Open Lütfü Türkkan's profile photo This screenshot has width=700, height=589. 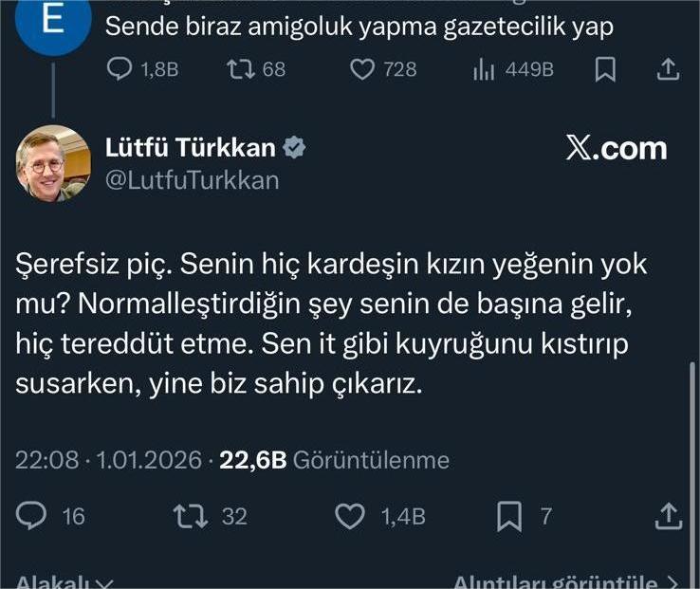click(53, 163)
